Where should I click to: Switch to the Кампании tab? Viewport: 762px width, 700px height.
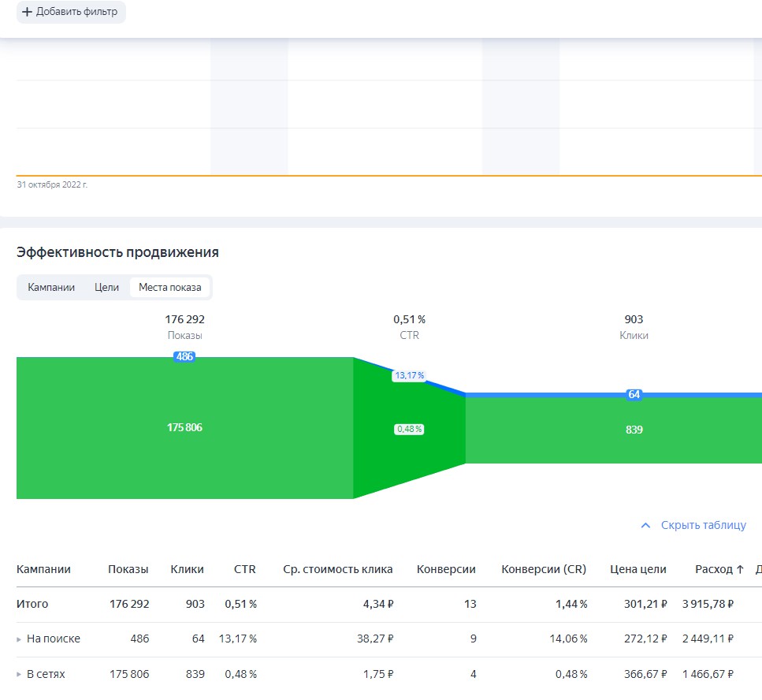pyautogui.click(x=51, y=287)
